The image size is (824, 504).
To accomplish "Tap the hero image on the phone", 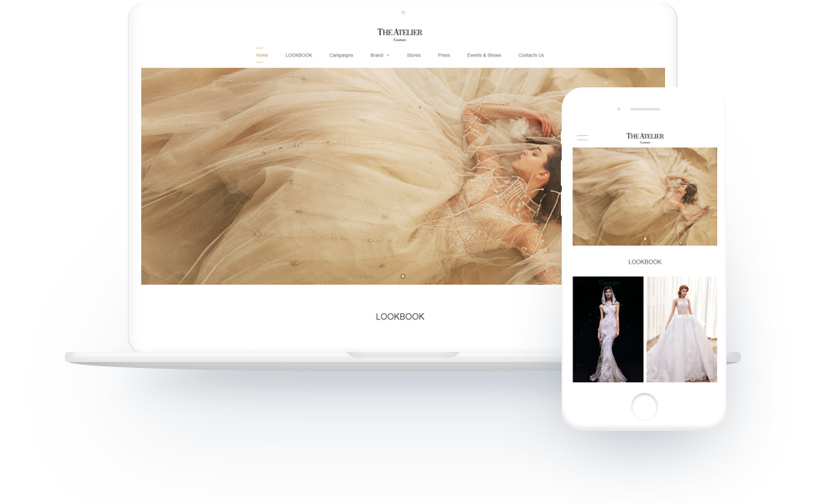I will pos(645,196).
